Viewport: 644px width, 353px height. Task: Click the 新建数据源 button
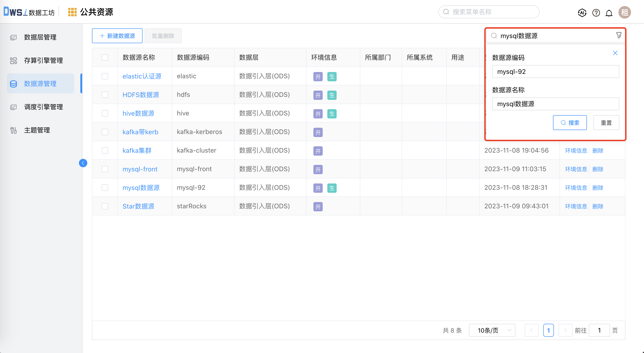click(x=117, y=36)
